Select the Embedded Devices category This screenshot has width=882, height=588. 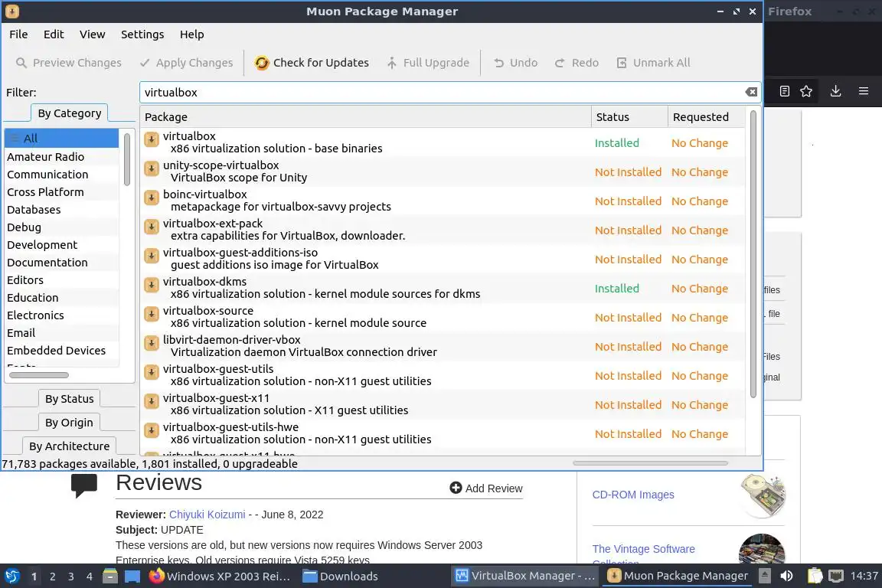click(x=62, y=350)
